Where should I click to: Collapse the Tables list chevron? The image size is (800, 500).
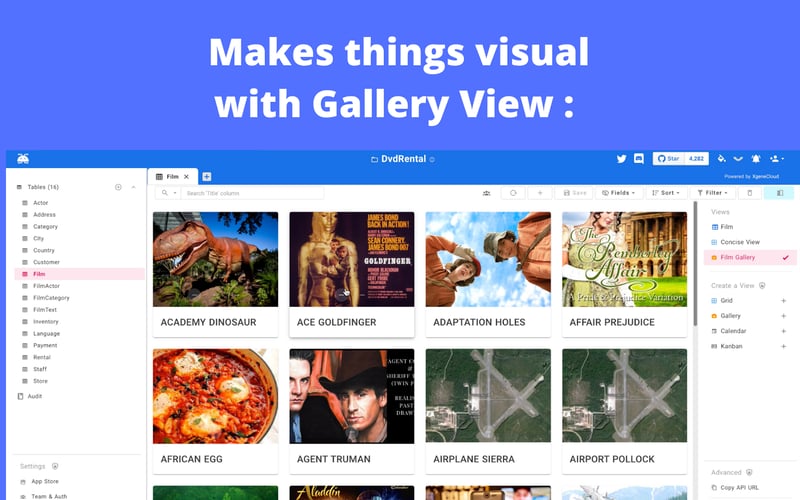(x=133, y=187)
